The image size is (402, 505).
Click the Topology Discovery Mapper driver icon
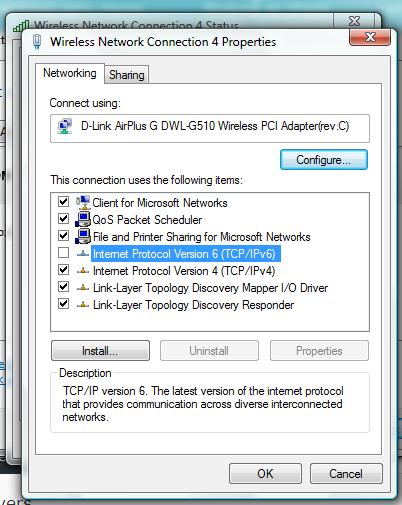click(x=83, y=288)
